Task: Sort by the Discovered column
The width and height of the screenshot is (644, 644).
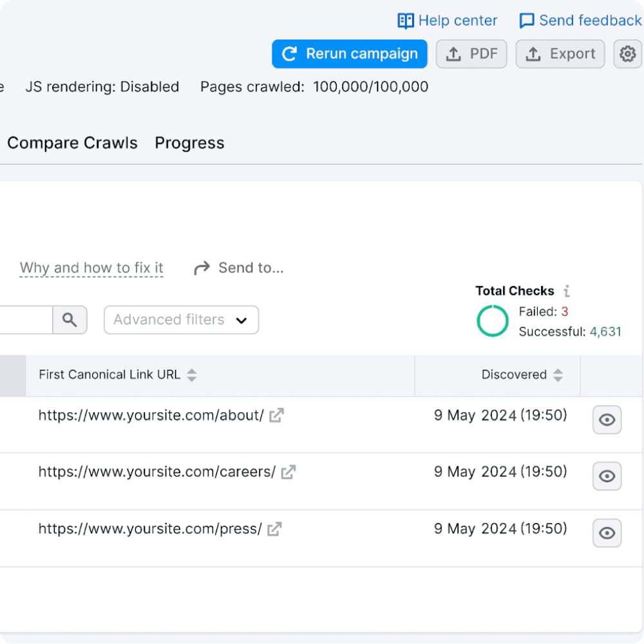Action: pyautogui.click(x=558, y=375)
